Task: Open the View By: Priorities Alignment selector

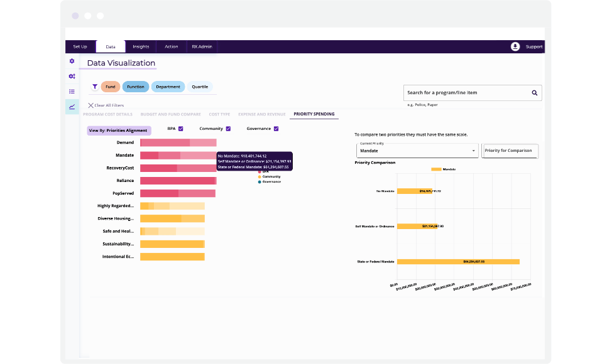Action: coord(119,131)
